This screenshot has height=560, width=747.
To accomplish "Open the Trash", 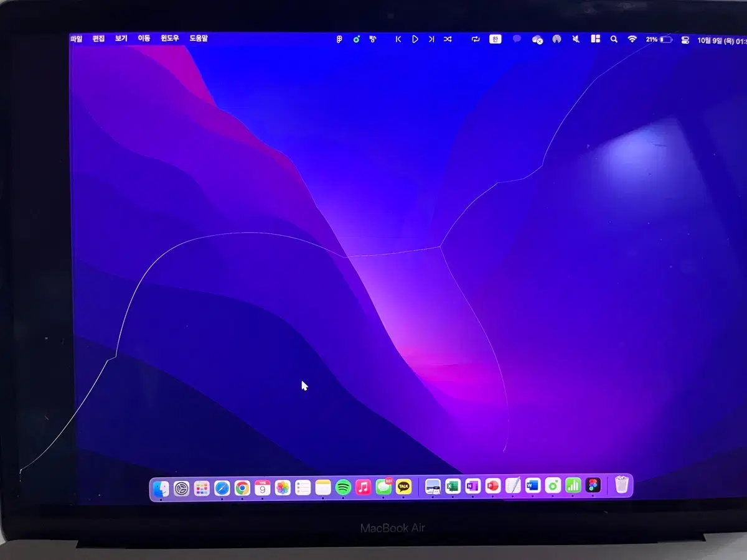I will point(622,485).
